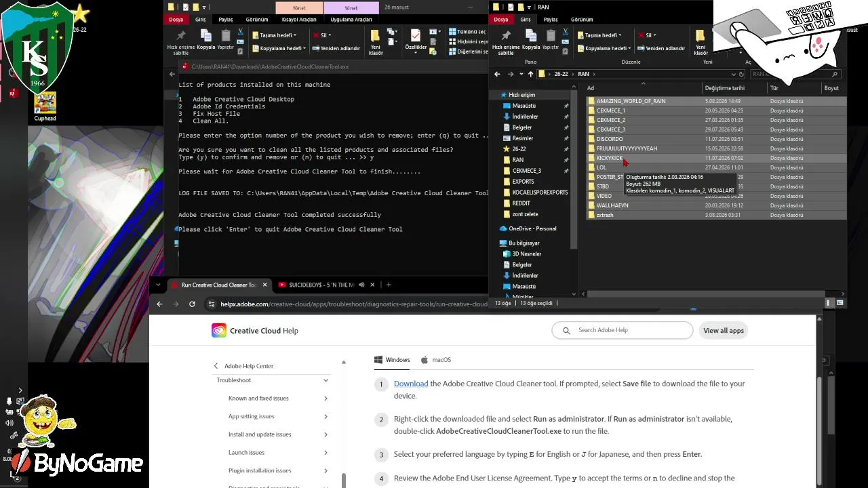Open the Cuphead desktop shortcut

pyautogui.click(x=45, y=106)
